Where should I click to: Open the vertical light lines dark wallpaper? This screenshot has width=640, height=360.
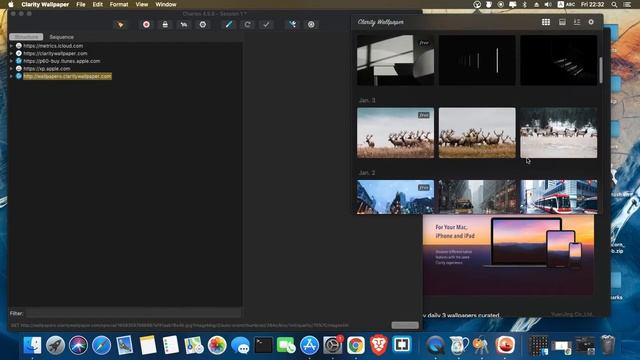(477, 60)
